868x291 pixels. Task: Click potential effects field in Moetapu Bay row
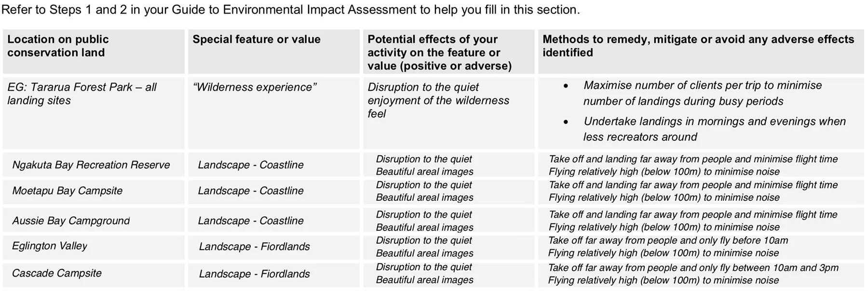424,191
